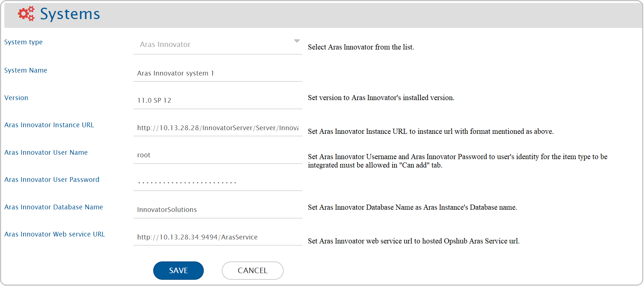Viewport: 644px width, 286px height.
Task: Click the System type label
Action: pyautogui.click(x=23, y=42)
